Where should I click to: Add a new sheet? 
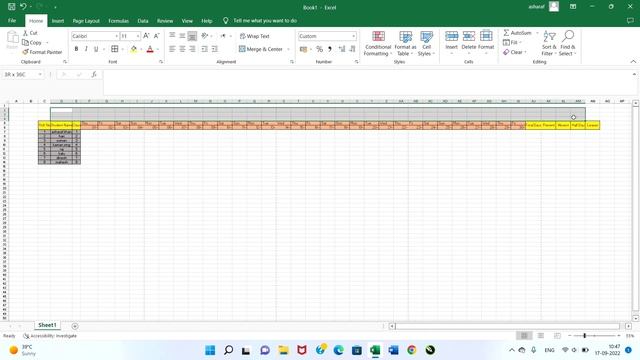(75, 326)
